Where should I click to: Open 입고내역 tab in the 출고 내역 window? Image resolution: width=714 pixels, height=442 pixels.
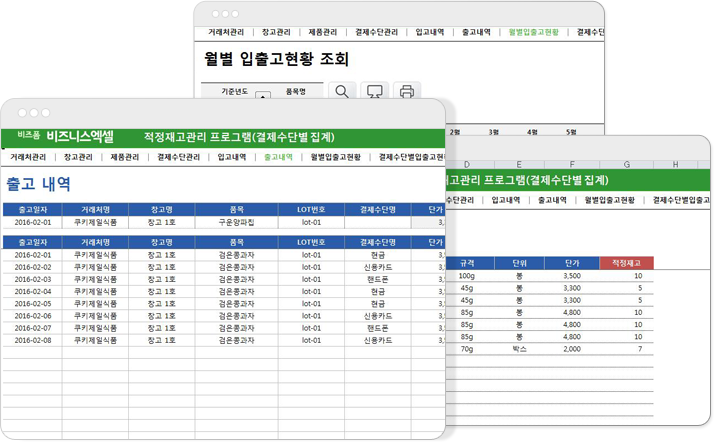(232, 157)
